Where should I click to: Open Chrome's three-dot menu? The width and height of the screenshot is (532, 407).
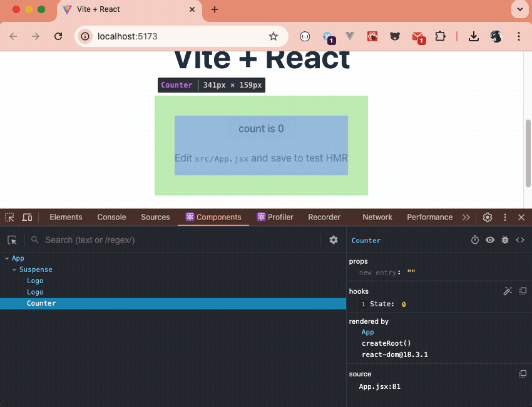519,36
